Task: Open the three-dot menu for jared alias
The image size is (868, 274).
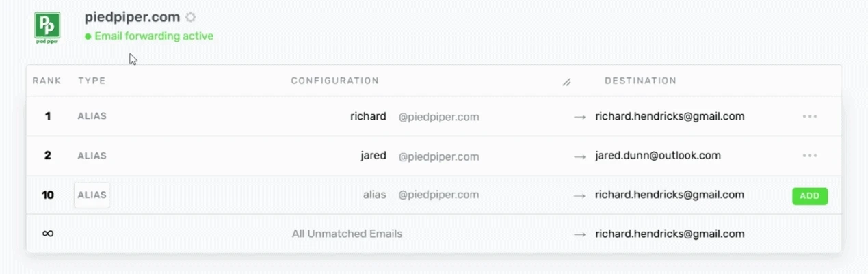Action: 810,156
